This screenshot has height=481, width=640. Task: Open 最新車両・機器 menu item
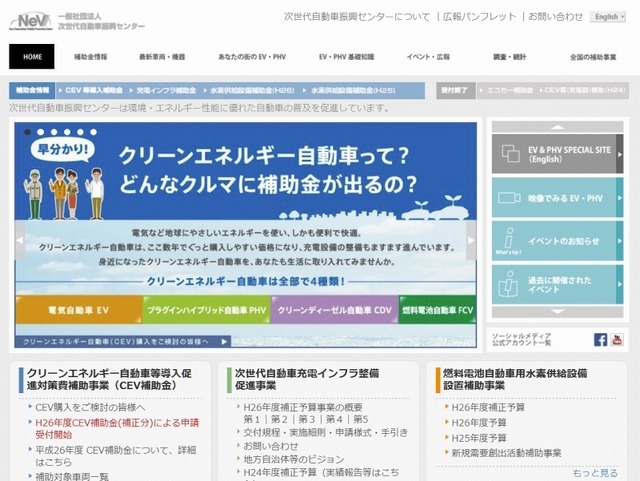click(162, 57)
